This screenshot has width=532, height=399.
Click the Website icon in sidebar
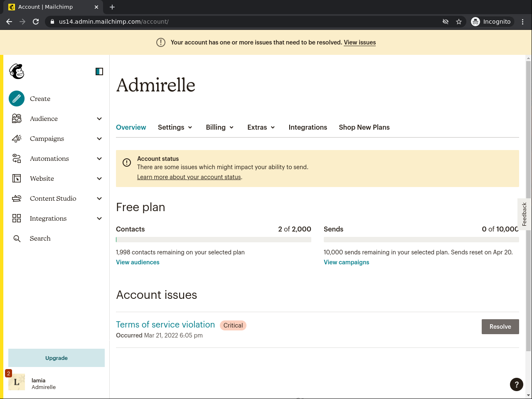pyautogui.click(x=17, y=178)
